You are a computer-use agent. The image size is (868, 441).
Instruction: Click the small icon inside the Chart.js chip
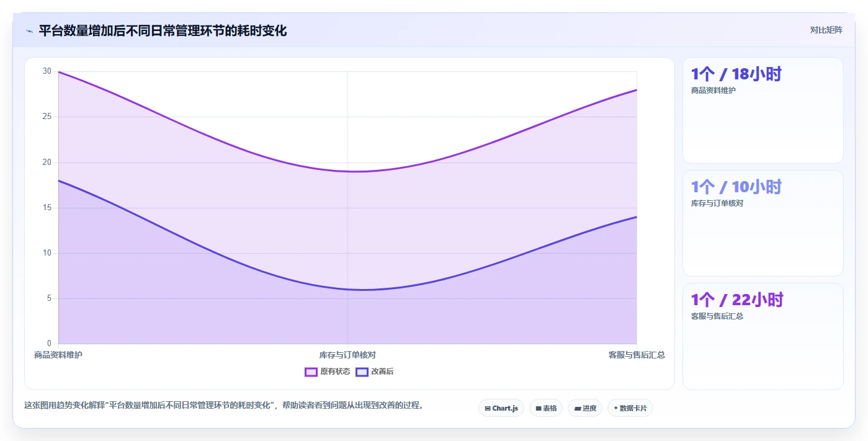[488, 408]
